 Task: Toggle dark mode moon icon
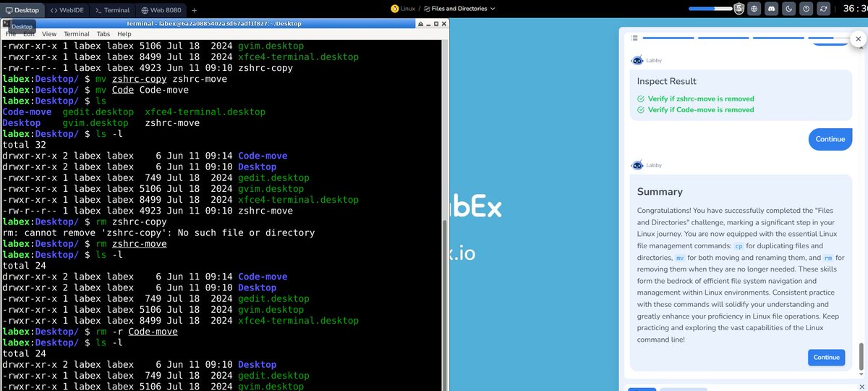click(788, 9)
